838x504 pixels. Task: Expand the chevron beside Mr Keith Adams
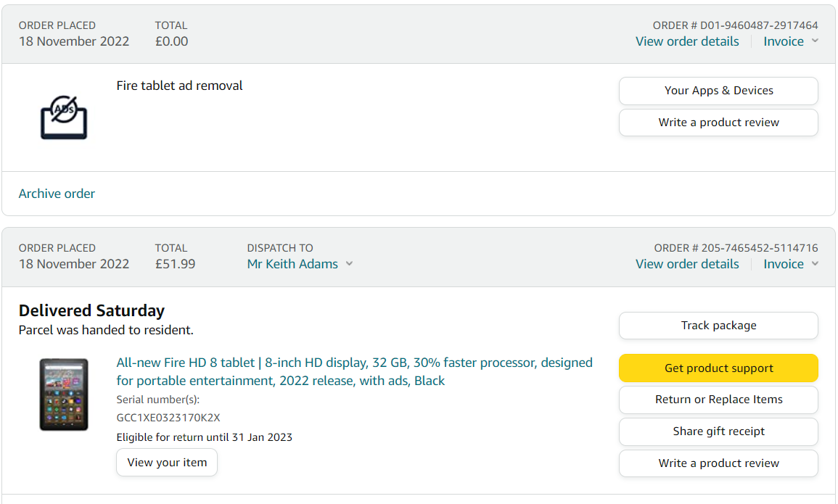tap(349, 264)
